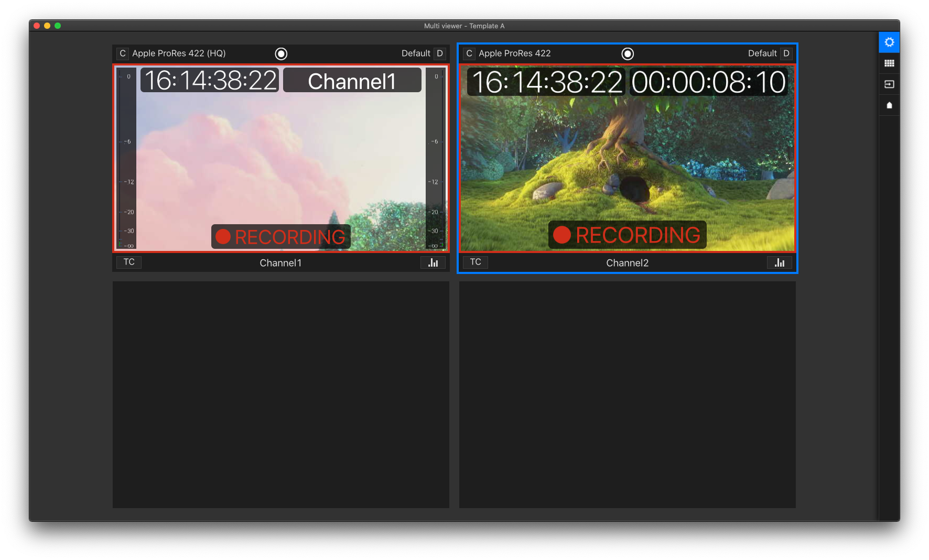The width and height of the screenshot is (929, 560).
Task: Select the left audio level meter on Channel1
Action: (x=126, y=159)
